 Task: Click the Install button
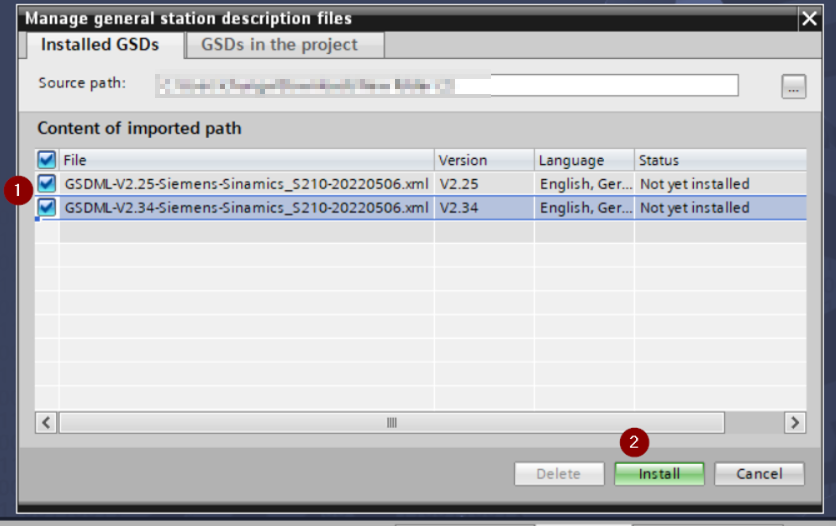pos(659,474)
